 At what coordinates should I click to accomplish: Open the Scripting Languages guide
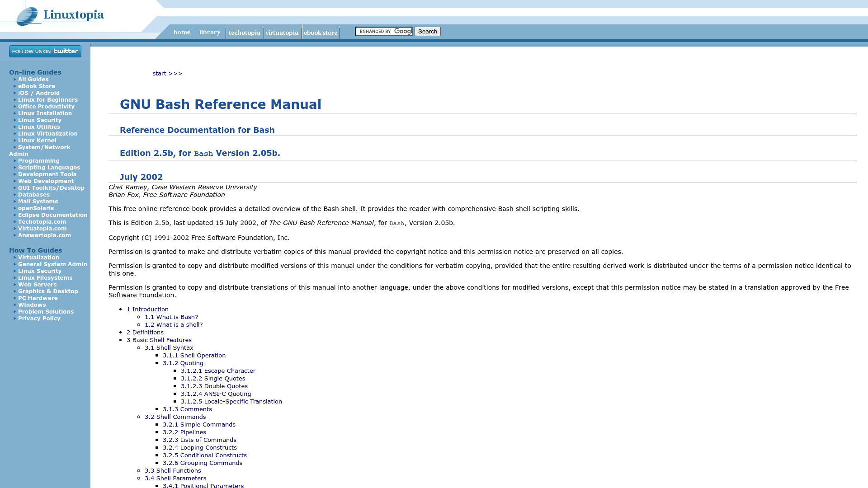pyautogui.click(x=49, y=167)
